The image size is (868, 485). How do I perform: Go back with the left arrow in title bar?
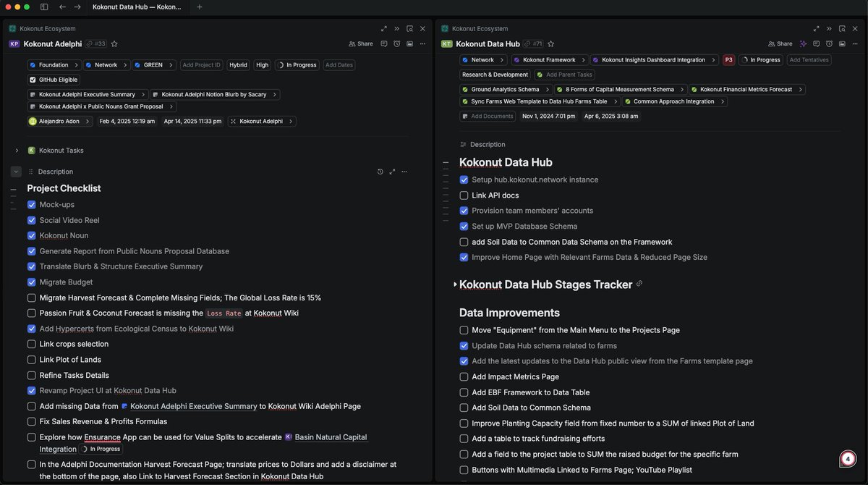coord(63,7)
